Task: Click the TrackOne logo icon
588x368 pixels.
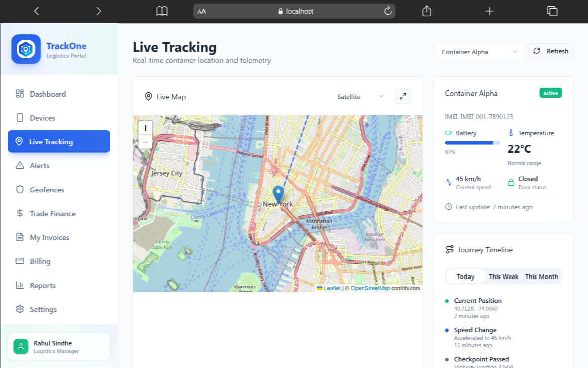Action: (x=26, y=49)
